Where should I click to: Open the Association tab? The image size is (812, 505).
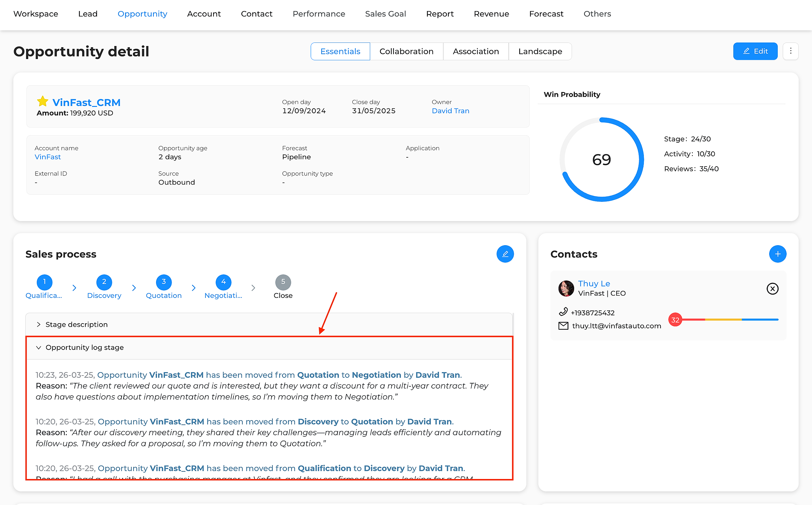(476, 51)
